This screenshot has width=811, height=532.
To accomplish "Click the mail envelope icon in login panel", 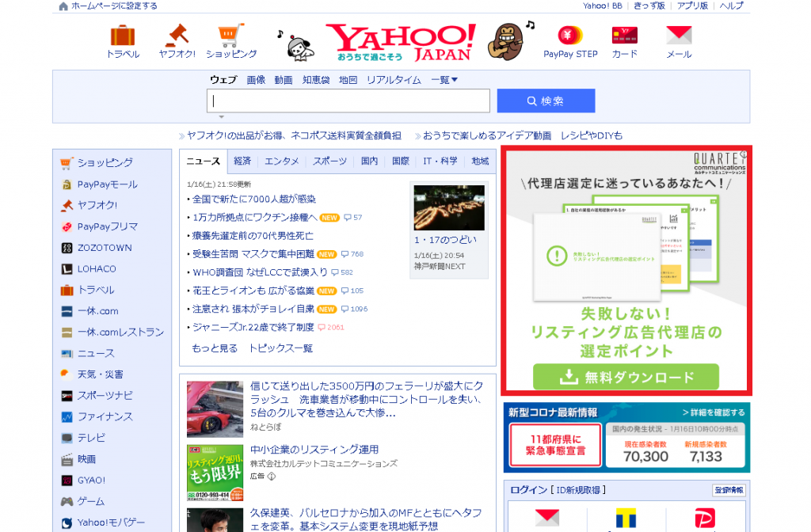I will 547,518.
